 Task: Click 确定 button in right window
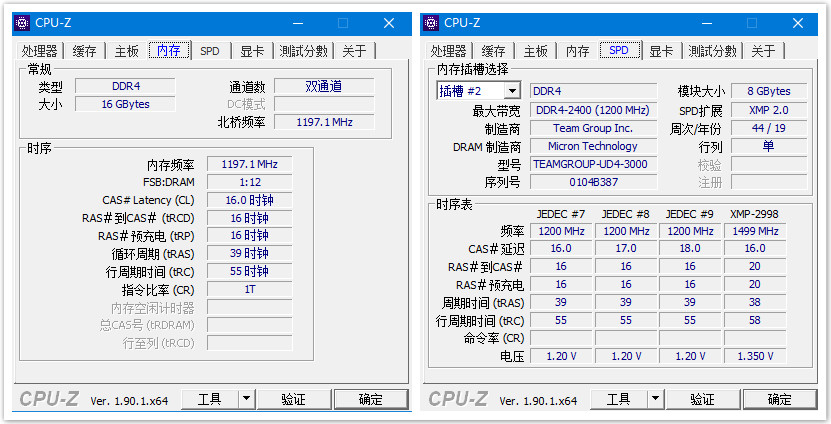coord(780,399)
